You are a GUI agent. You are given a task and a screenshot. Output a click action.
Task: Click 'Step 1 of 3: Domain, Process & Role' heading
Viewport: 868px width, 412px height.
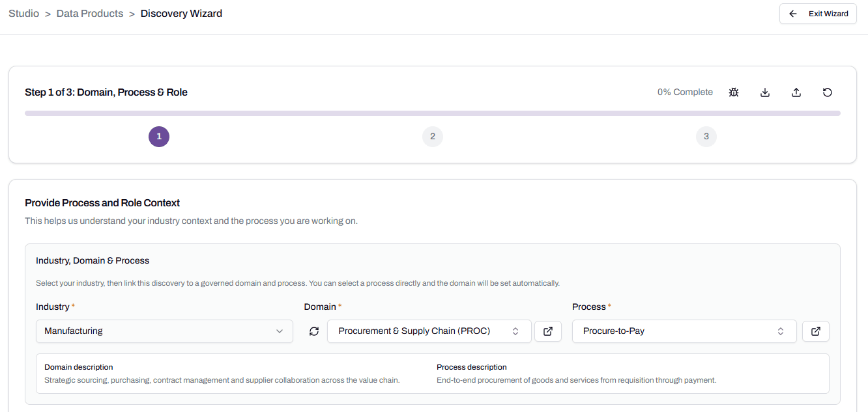tap(106, 92)
